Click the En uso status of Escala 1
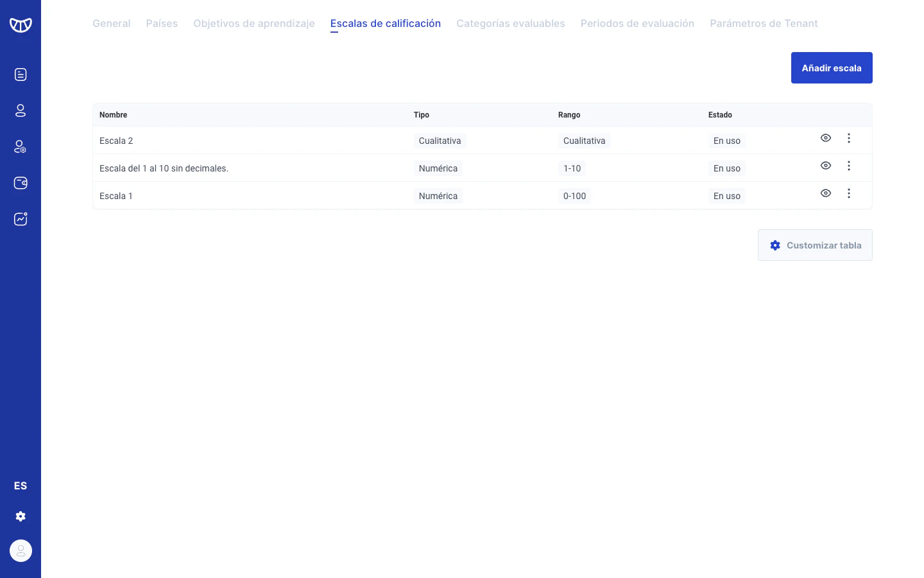This screenshot has width=924, height=578. pyautogui.click(x=727, y=196)
